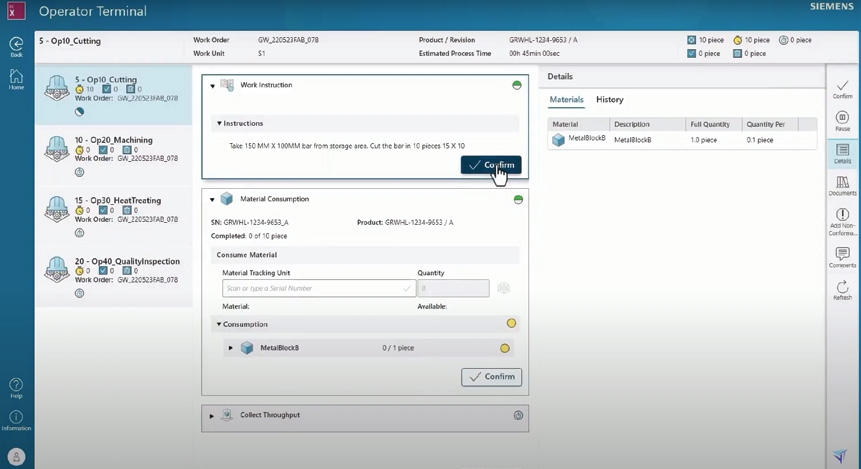Collapse the Instructions subsection
The height and width of the screenshot is (469, 861).
tap(219, 124)
